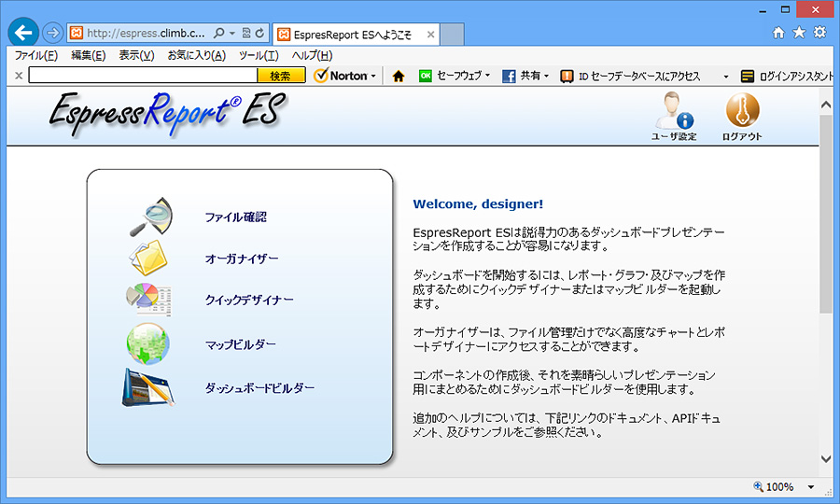Click the zoom magnifier icon in status bar
Viewport: 840px width, 504px height.
point(758,486)
